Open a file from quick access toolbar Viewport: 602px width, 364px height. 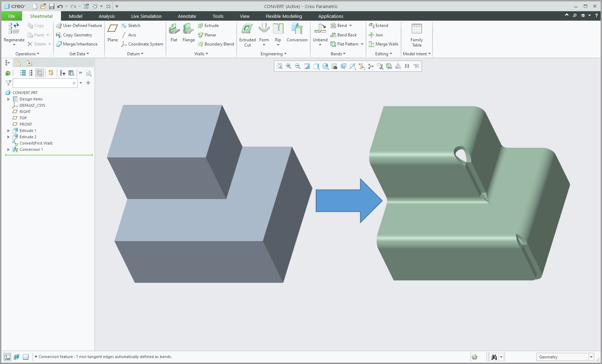pyautogui.click(x=43, y=6)
